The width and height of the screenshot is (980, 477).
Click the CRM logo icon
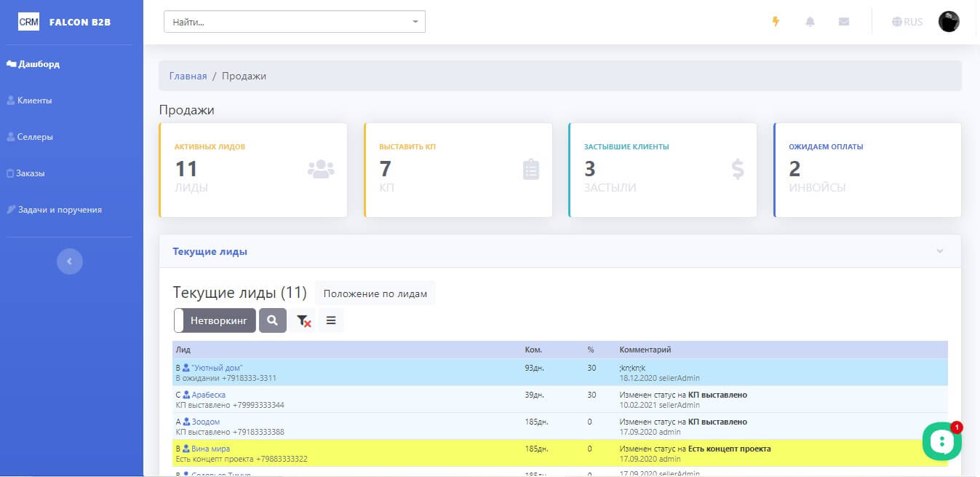point(28,22)
